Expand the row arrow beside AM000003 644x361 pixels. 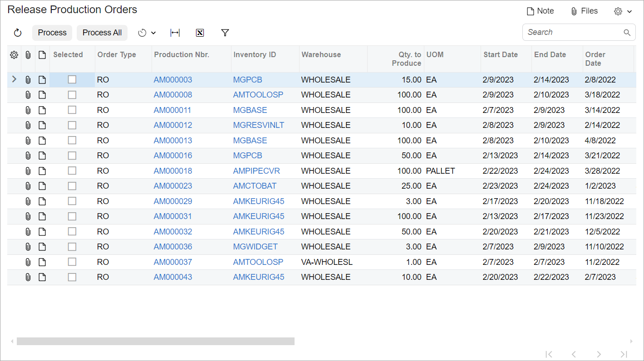pyautogui.click(x=14, y=79)
